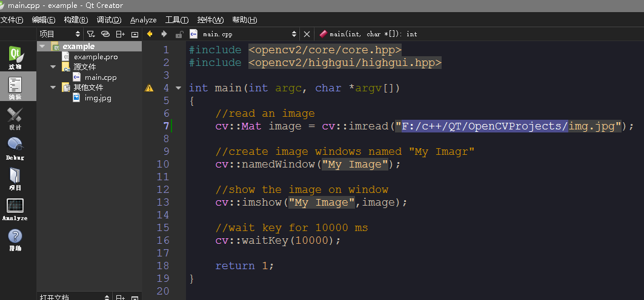Open the 打开文档 pane selector dropdown
Screen dimensions: 644x300
[74, 298]
